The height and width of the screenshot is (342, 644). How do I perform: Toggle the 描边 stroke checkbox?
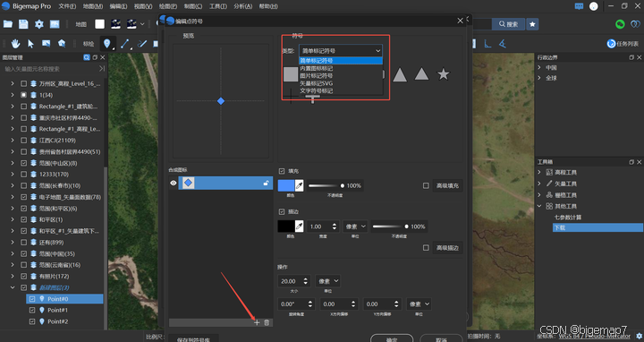282,211
